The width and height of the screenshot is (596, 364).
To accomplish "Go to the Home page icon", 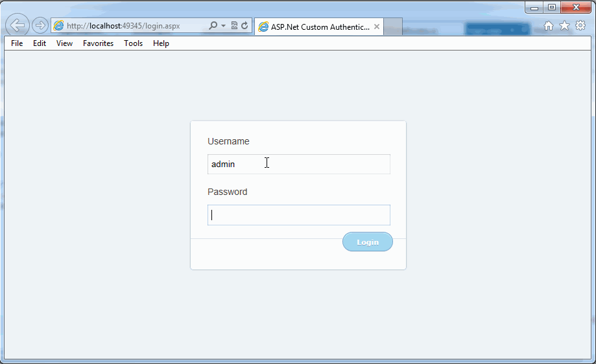I will click(x=549, y=26).
